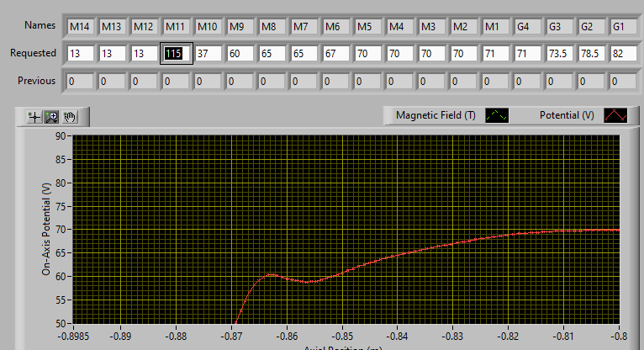
Task: Select the M7 name cell
Action: coord(304,27)
